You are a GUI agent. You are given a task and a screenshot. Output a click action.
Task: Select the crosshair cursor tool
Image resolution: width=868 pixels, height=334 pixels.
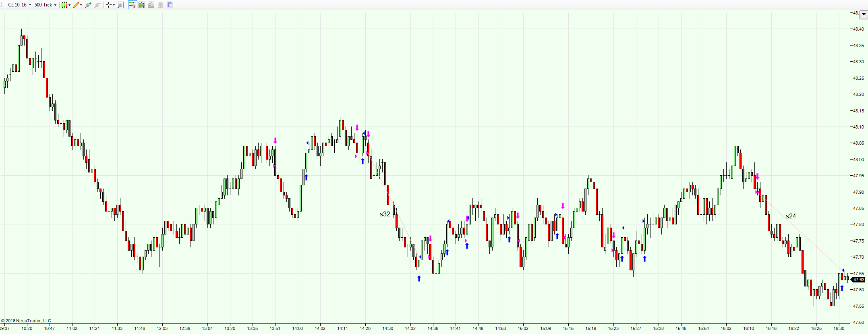108,5
